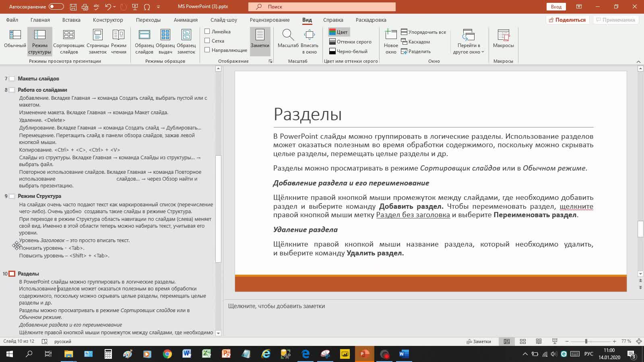Start slideshow from beginning in quick access toolbar
The image size is (644, 362).
pos(135,7)
